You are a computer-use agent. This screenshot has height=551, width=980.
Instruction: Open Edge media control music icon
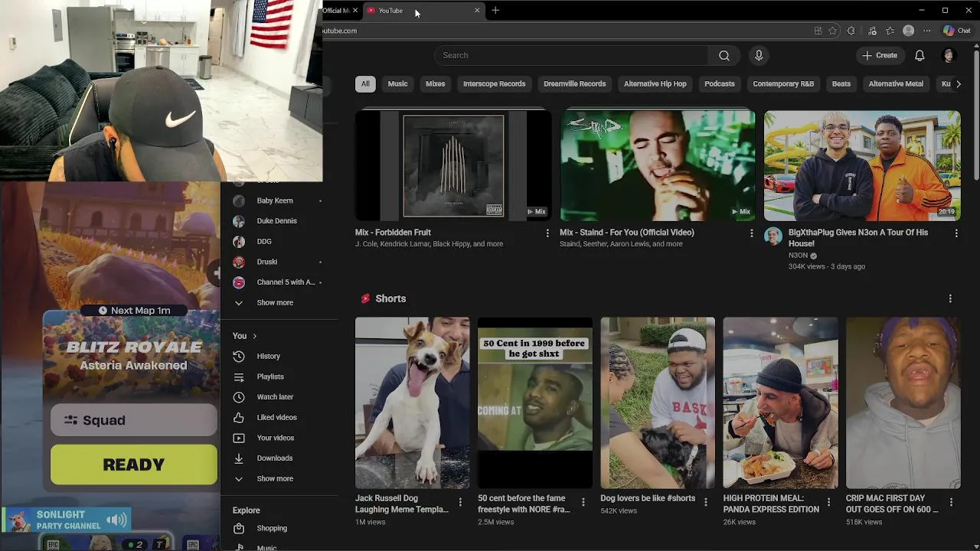[x=872, y=31]
